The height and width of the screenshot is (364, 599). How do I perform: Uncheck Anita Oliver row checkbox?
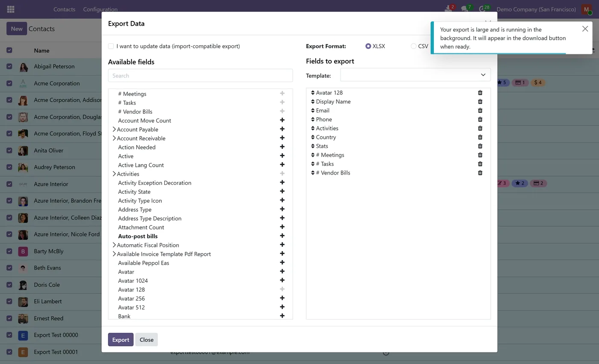(x=9, y=150)
